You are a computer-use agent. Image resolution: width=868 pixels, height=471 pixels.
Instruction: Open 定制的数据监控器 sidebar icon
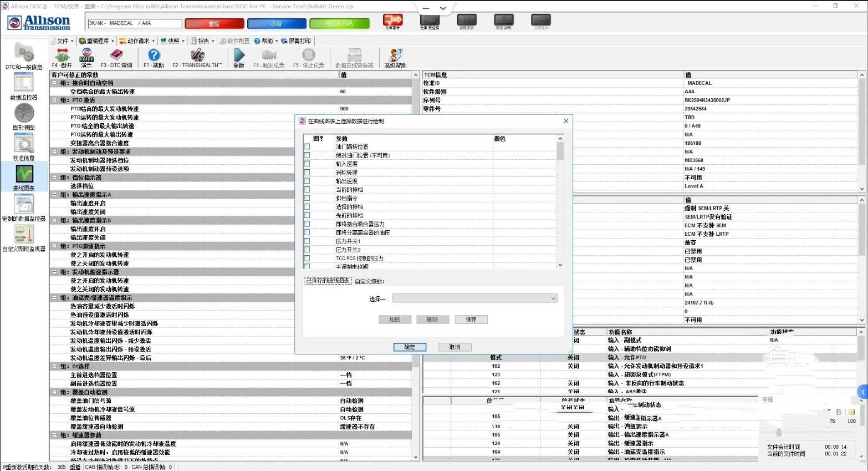pyautogui.click(x=24, y=204)
